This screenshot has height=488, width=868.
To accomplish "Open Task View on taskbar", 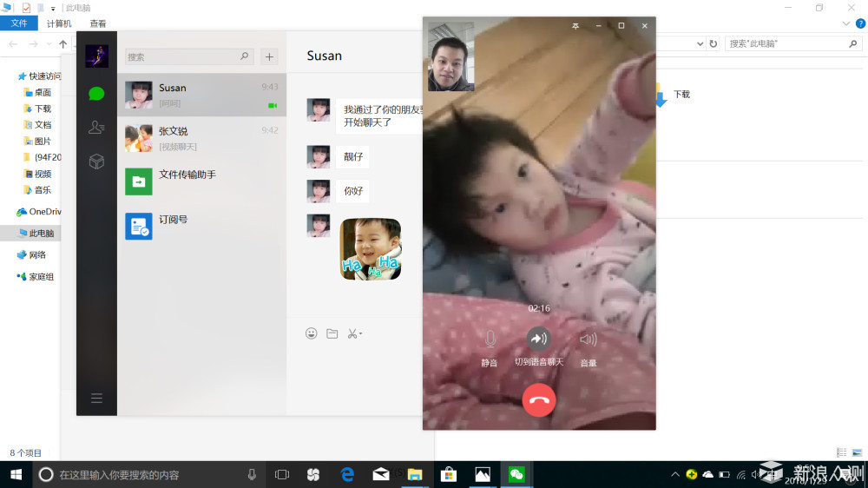I will coord(282,475).
